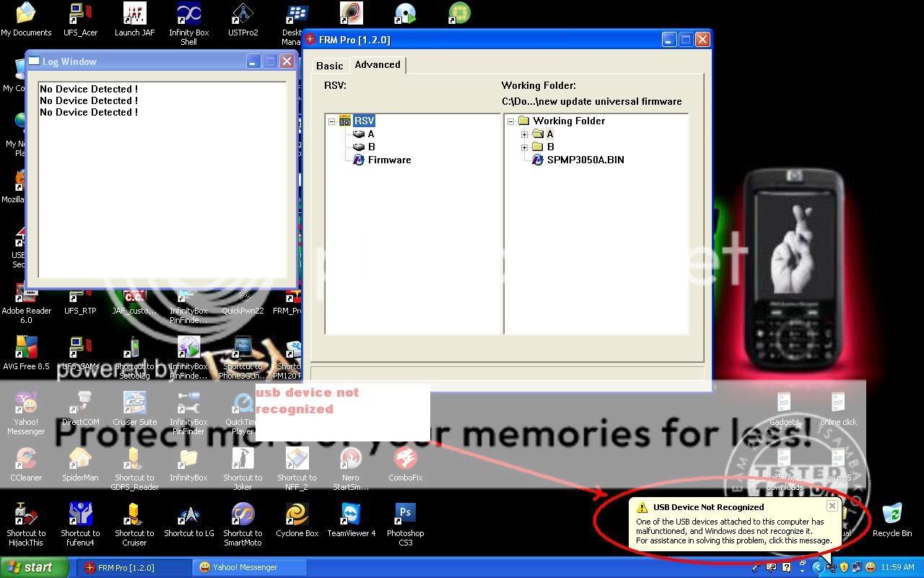Screen dimensions: 924x578
Task: Select the Working Folder root item
Action: pos(569,121)
